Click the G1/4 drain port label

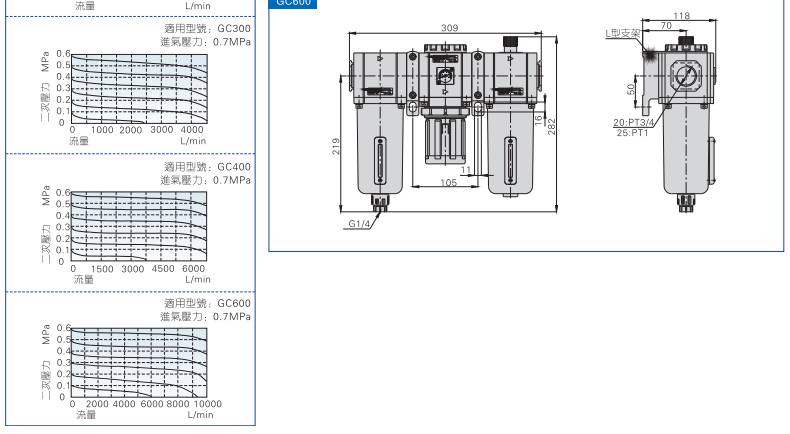(x=359, y=224)
